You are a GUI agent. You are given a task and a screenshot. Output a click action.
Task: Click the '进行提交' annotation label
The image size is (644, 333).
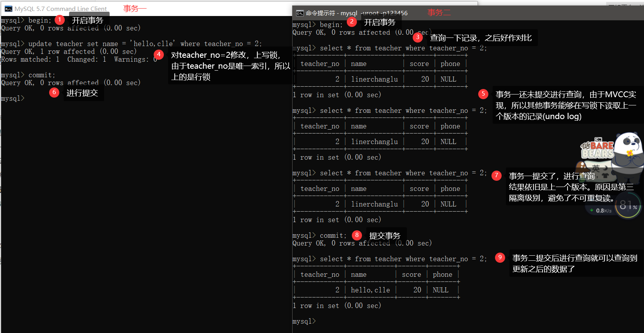[82, 93]
